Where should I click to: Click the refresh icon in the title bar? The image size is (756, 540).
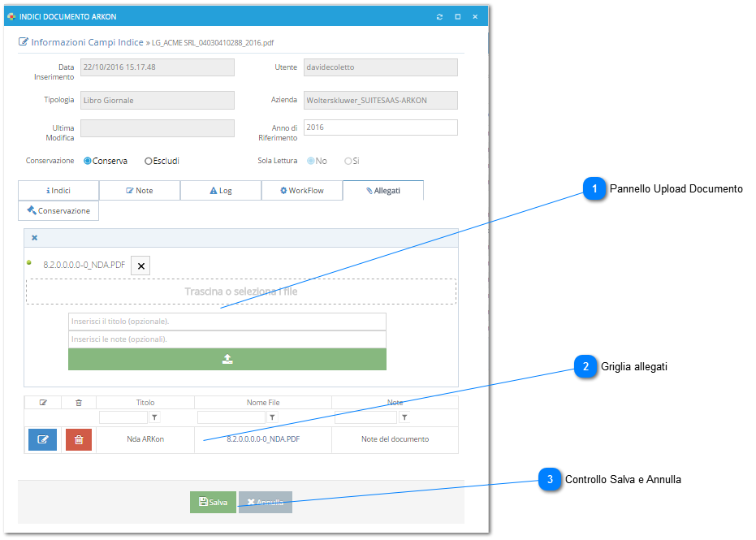pos(439,17)
